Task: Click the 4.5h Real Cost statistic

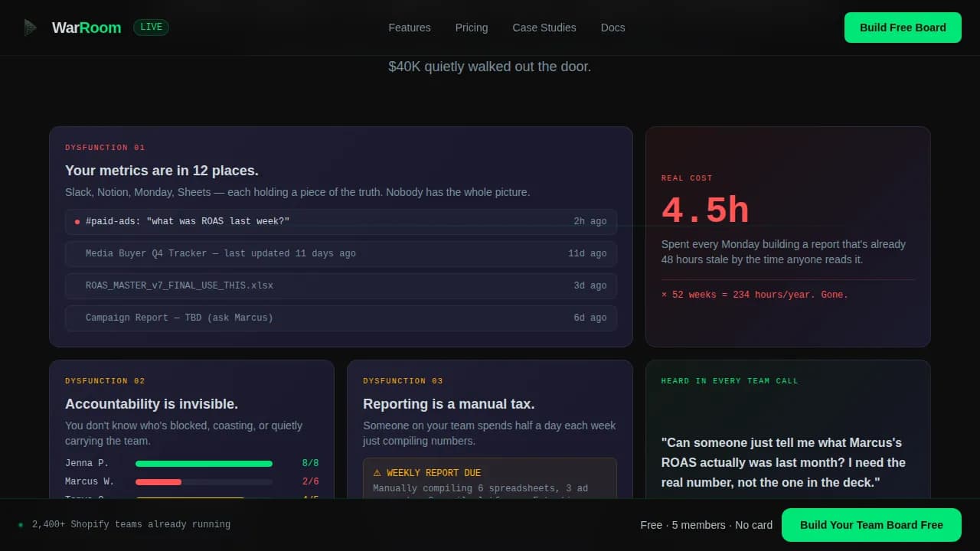Action: 704,208
